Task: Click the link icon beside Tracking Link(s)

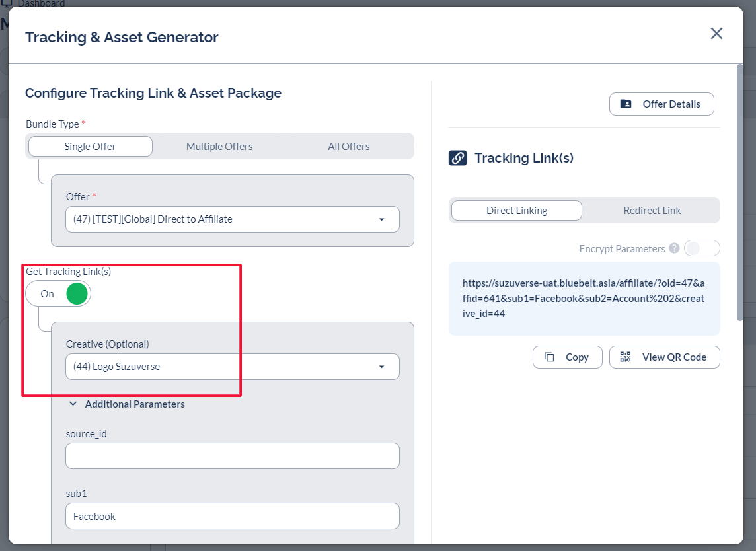Action: pyautogui.click(x=458, y=158)
